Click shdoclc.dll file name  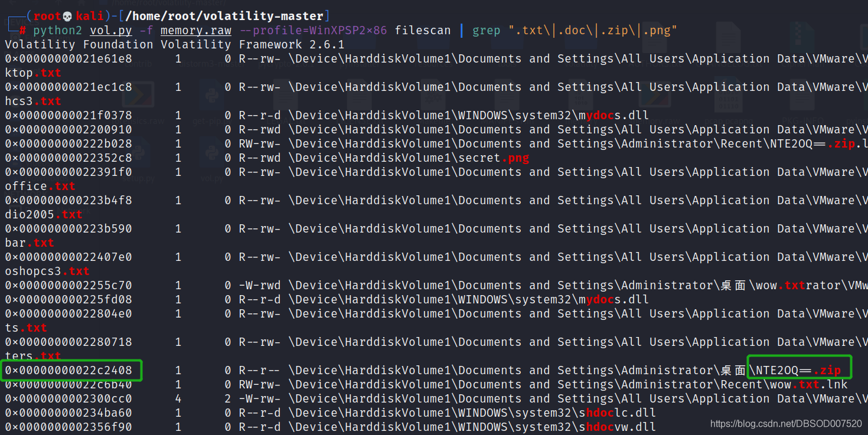click(616, 413)
